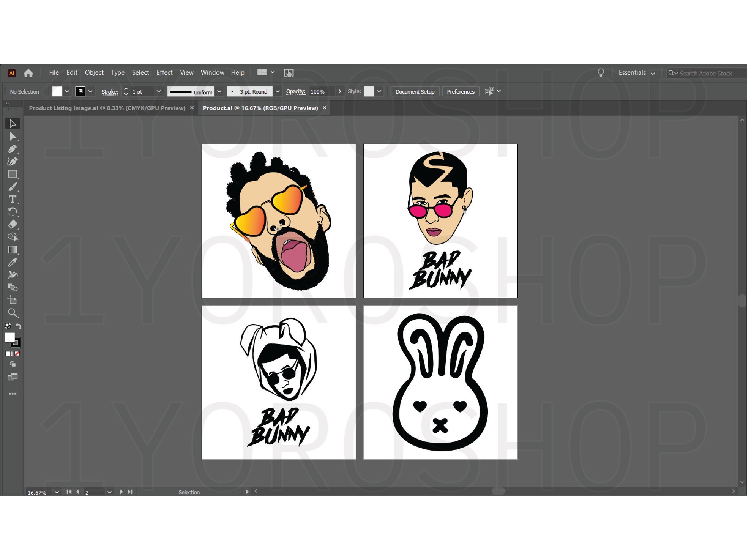Select the Gradient tool

[13, 249]
